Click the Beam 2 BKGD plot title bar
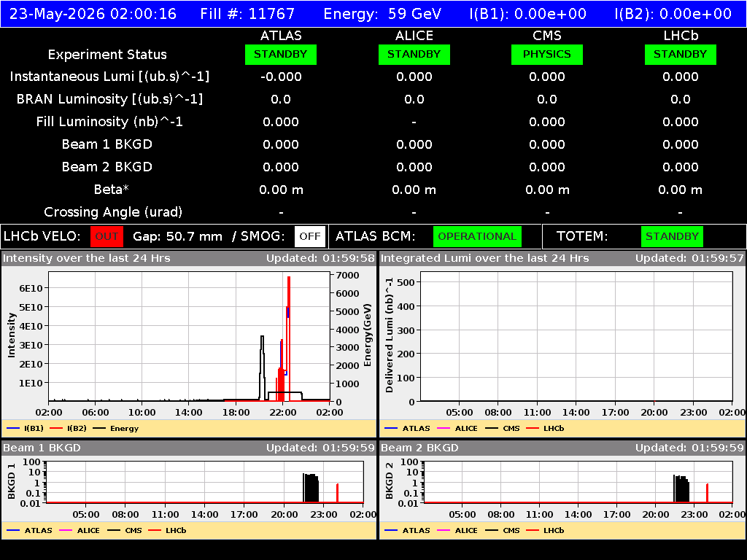Screen dimensions: 747x560 tap(562, 448)
